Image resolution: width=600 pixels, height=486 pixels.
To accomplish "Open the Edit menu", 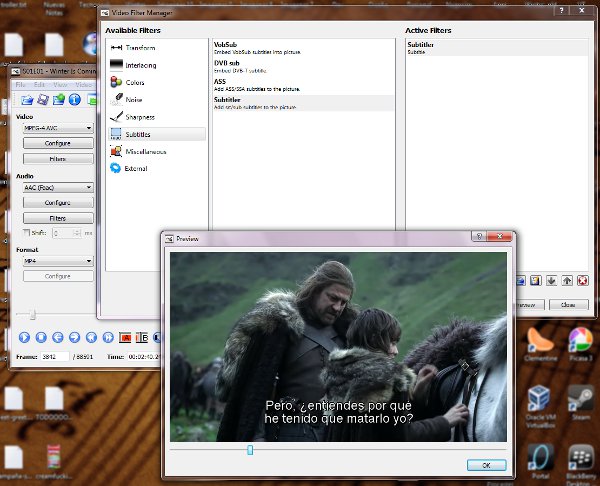I will coord(39,85).
